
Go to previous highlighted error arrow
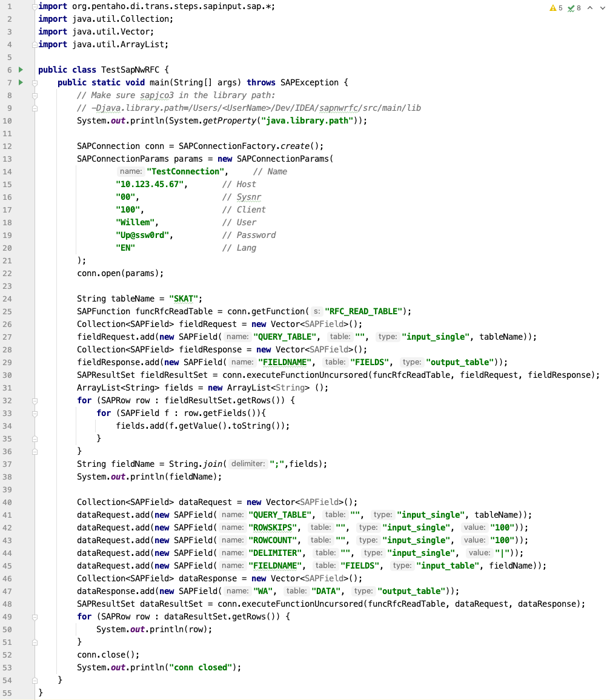tap(590, 8)
